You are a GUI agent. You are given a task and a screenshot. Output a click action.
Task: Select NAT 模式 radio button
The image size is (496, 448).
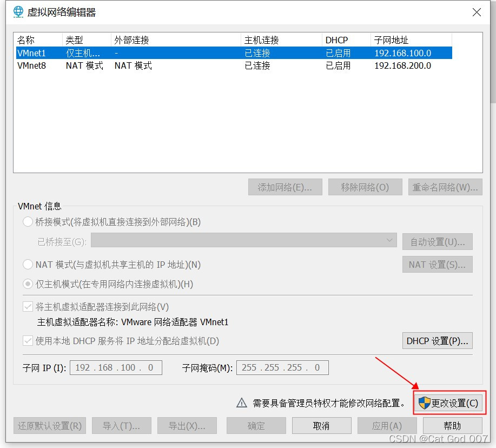point(28,264)
